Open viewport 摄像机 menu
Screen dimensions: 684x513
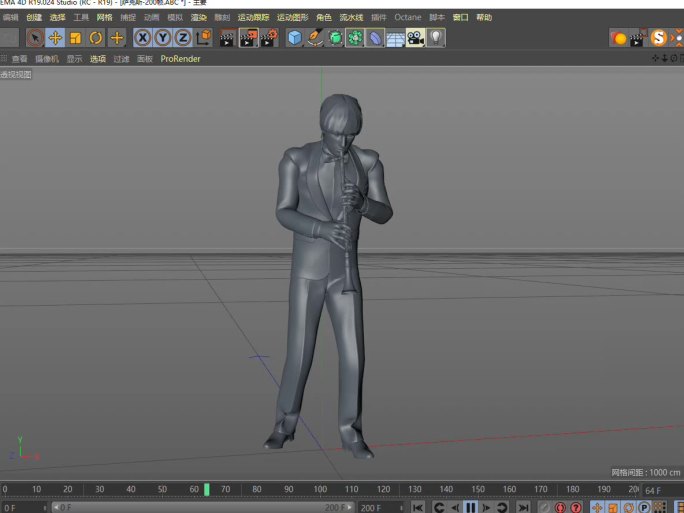pos(47,59)
